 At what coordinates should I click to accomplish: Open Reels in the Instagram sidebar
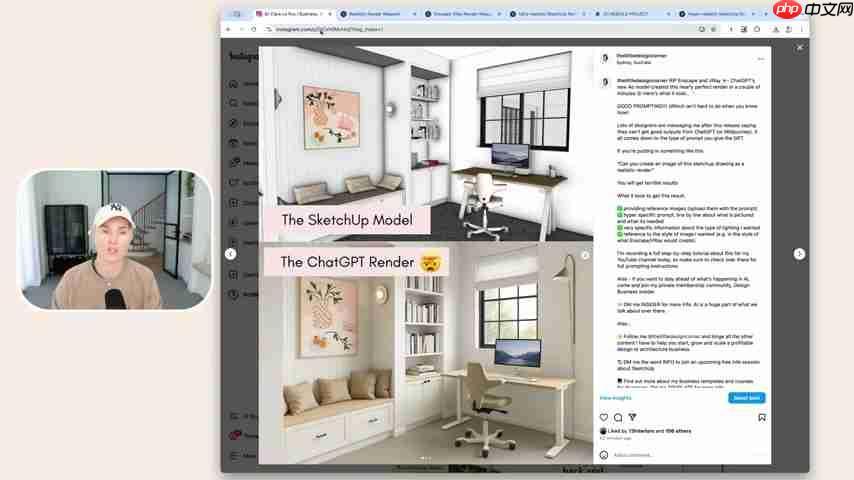pyautogui.click(x=242, y=143)
